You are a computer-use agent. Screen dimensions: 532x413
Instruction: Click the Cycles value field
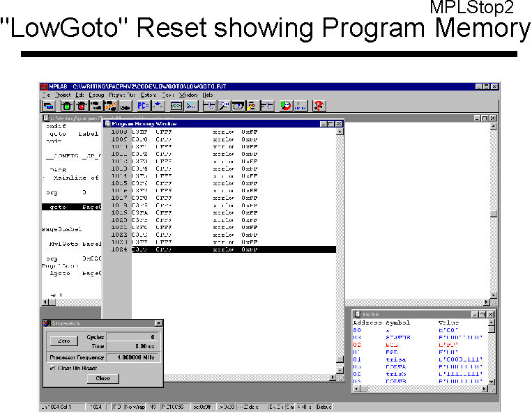[x=132, y=337]
